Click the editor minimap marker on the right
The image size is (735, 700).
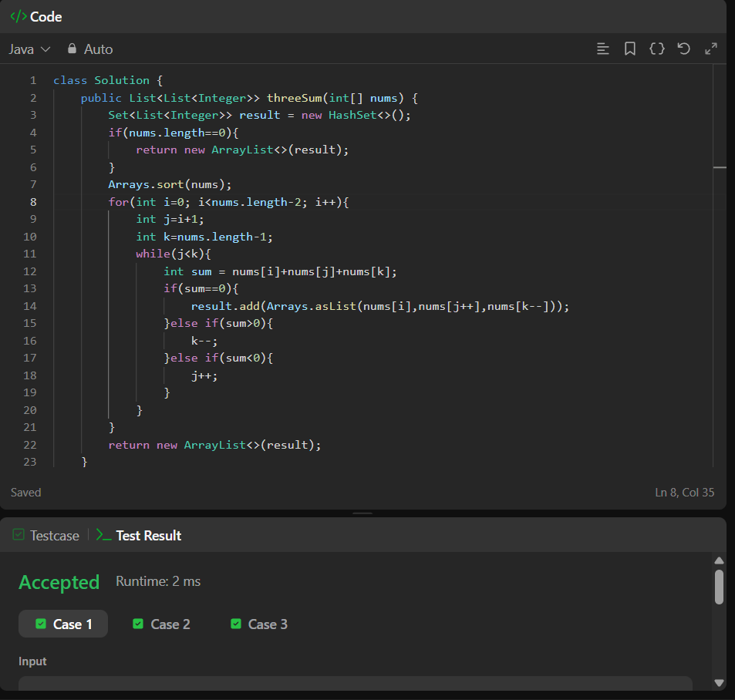coord(720,167)
